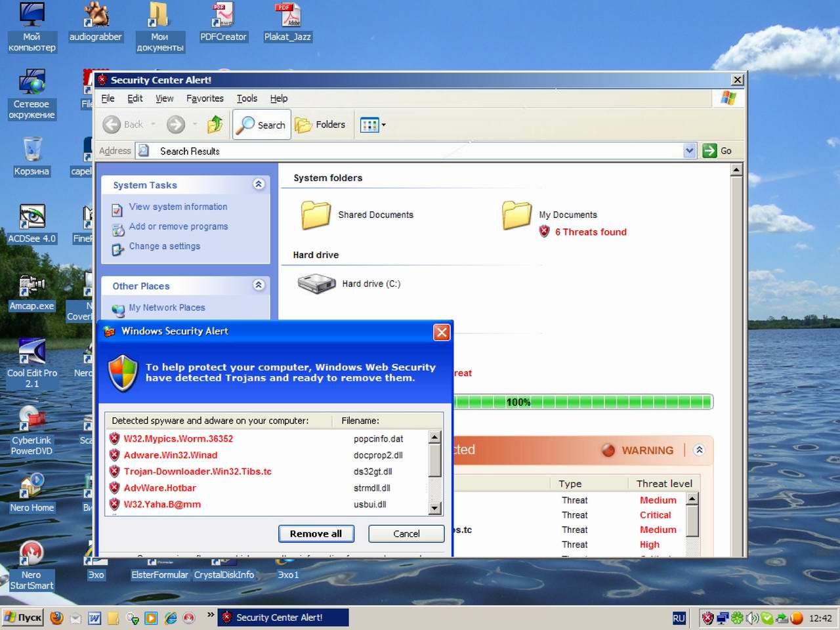Viewport: 840px width, 630px height.
Task: Open the Forward button history dropdown
Action: point(195,124)
